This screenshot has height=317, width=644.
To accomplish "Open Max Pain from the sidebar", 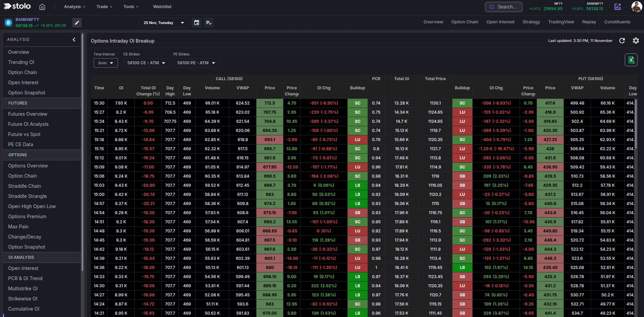I will point(18,226).
